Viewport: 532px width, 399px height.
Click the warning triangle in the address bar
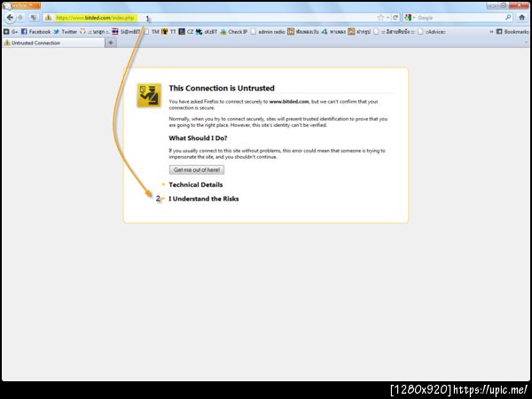coord(49,18)
